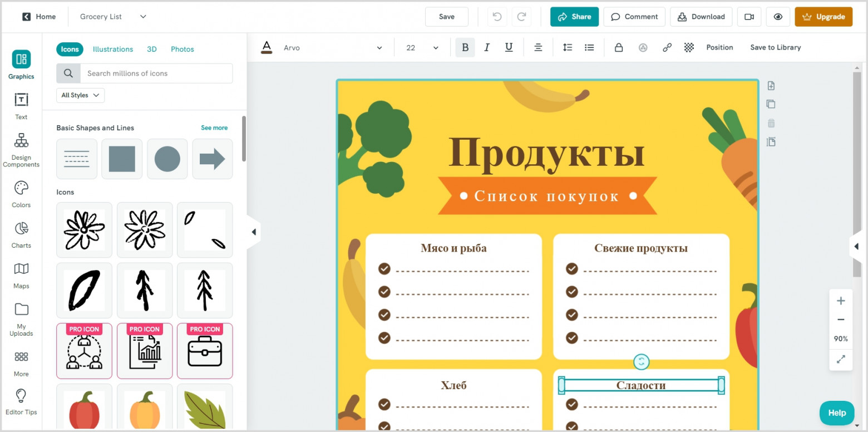This screenshot has width=868, height=432.
Task: Click the Comment button
Action: pyautogui.click(x=634, y=17)
